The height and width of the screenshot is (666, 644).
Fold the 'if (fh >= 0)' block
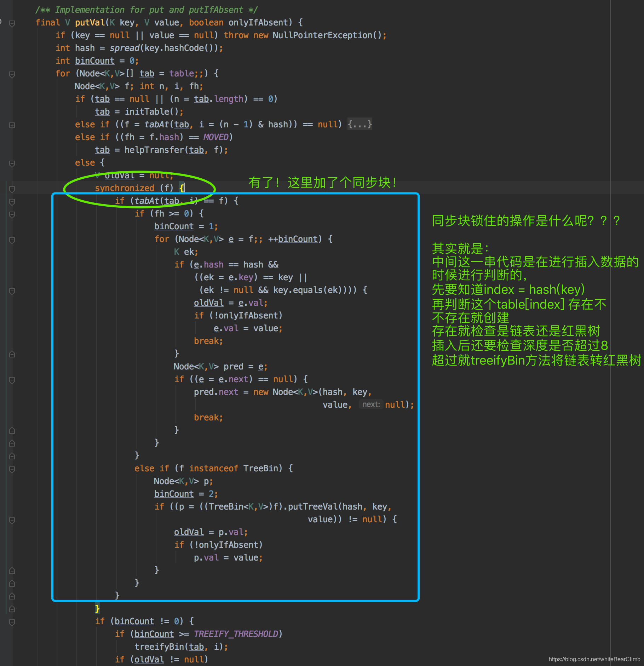click(12, 214)
